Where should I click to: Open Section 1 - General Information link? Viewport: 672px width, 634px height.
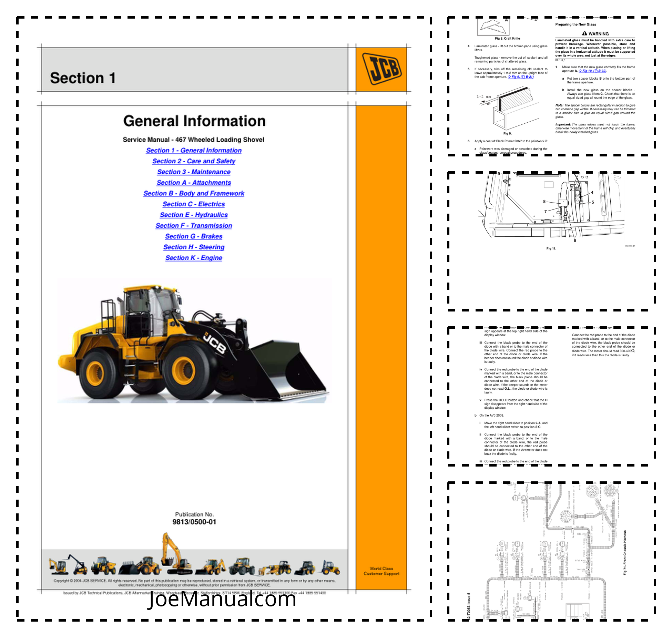(194, 151)
